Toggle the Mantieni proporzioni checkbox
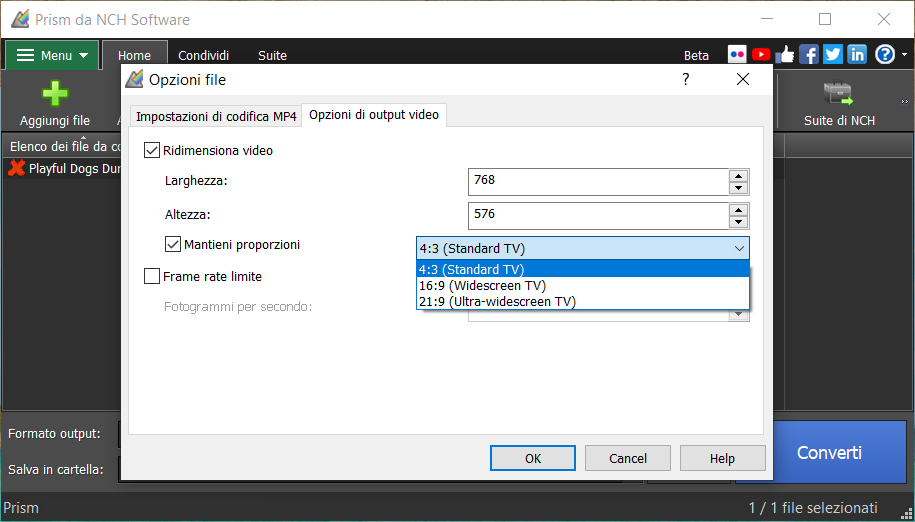 pyautogui.click(x=173, y=244)
